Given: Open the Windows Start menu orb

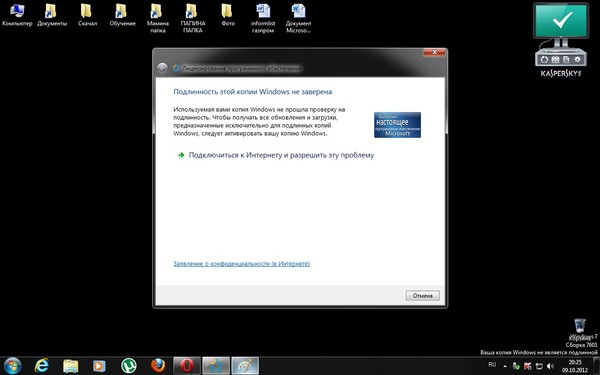Looking at the screenshot, I should [13, 365].
